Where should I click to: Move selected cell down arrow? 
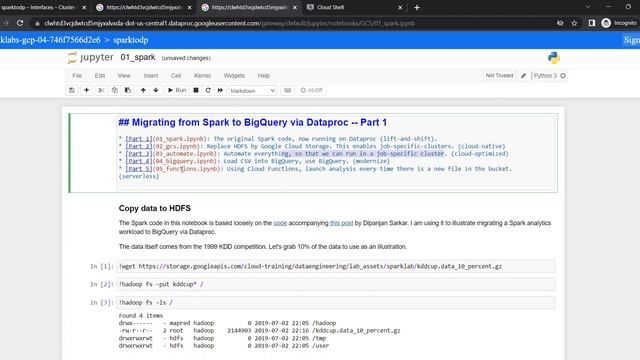156,90
